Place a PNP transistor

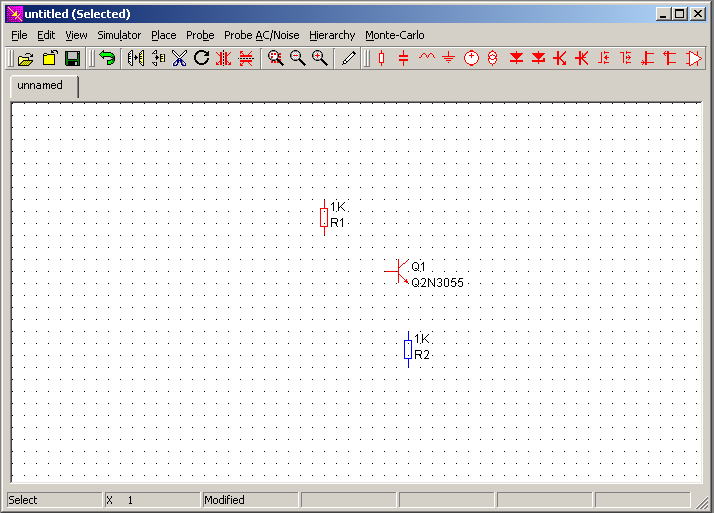click(582, 58)
